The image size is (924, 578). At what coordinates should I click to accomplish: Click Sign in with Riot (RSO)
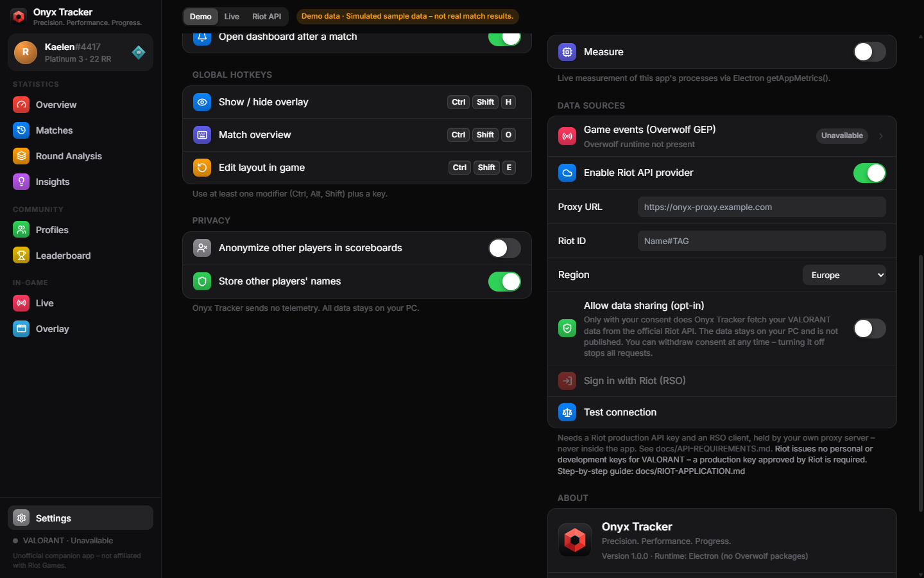coord(722,381)
